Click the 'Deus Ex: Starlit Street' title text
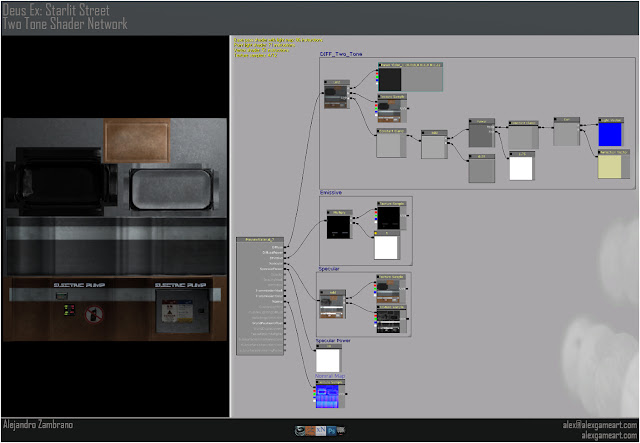 pos(56,10)
